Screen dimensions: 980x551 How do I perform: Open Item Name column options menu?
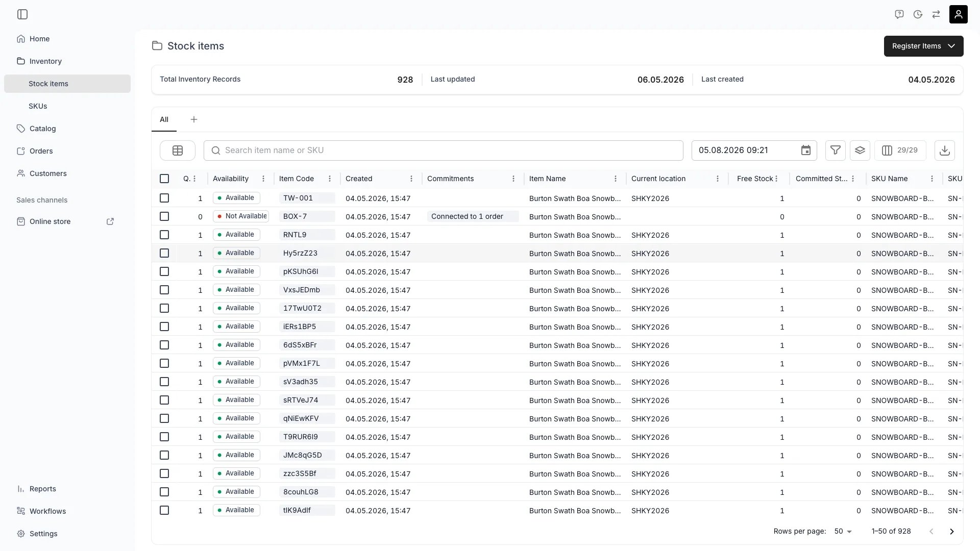[616, 179]
